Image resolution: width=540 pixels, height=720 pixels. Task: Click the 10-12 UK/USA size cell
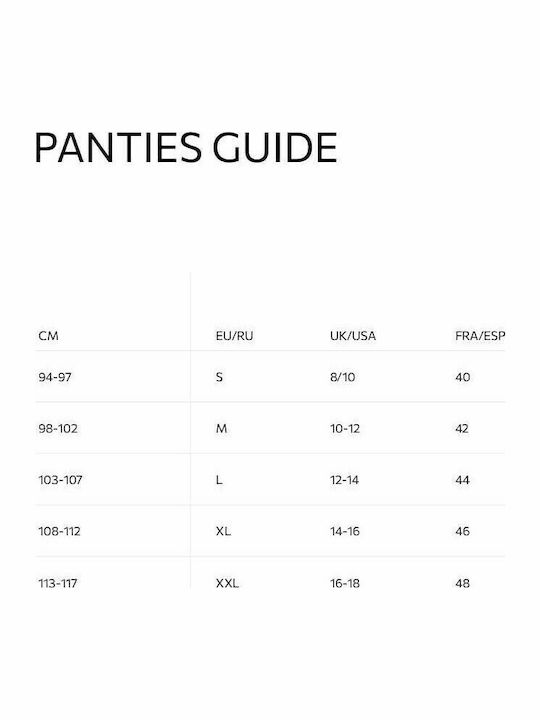345,428
